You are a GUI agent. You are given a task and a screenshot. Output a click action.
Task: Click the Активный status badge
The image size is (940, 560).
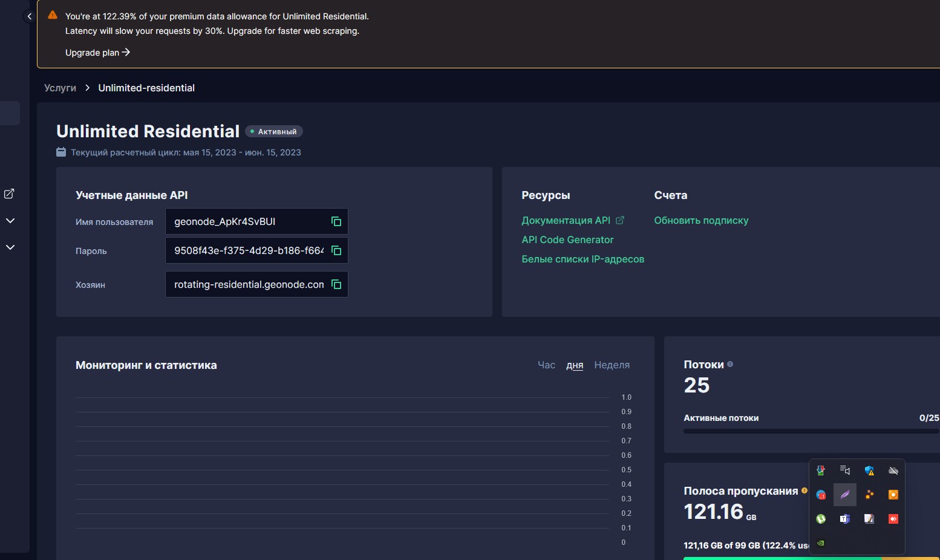(274, 131)
